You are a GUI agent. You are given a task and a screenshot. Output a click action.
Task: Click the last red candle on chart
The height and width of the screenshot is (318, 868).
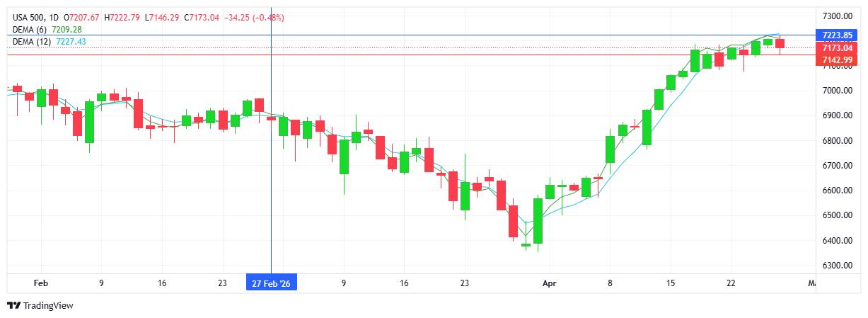[780, 44]
